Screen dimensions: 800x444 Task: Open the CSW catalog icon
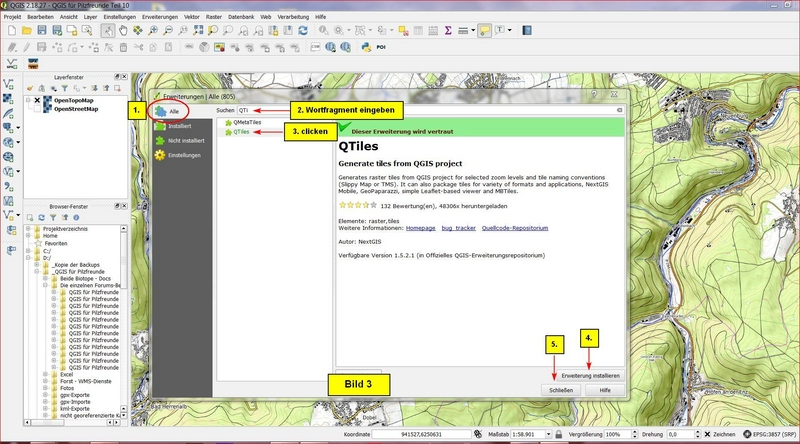pyautogui.click(x=315, y=47)
